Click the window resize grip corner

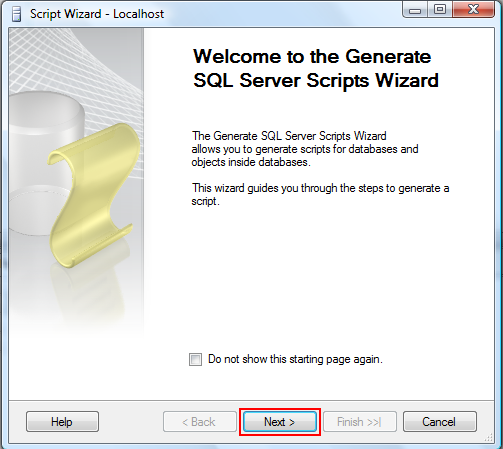[489, 437]
